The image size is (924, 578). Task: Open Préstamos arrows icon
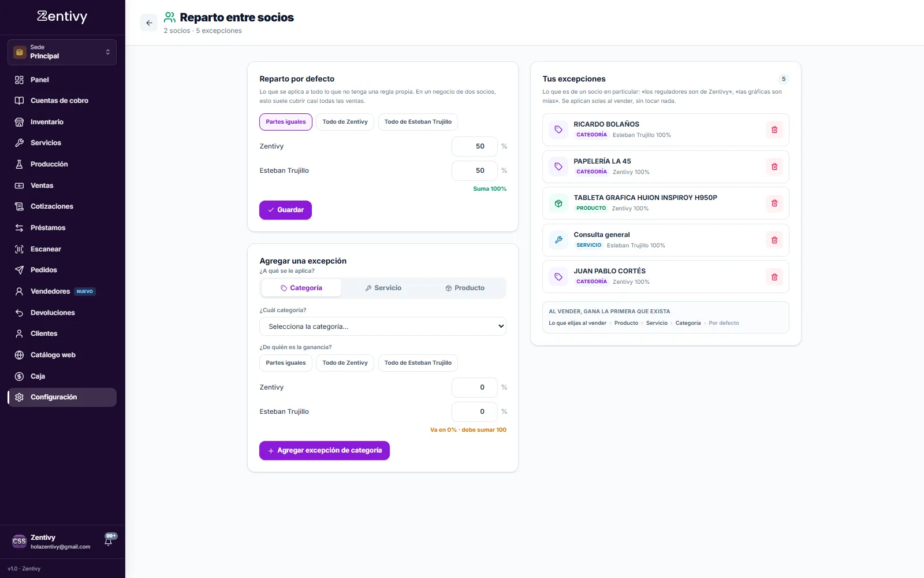[x=19, y=228]
